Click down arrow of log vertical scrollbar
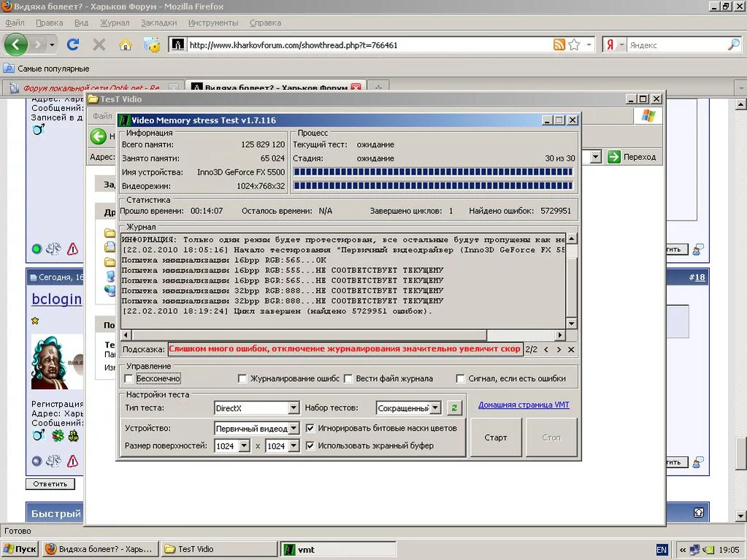747x560 pixels. pos(572,323)
